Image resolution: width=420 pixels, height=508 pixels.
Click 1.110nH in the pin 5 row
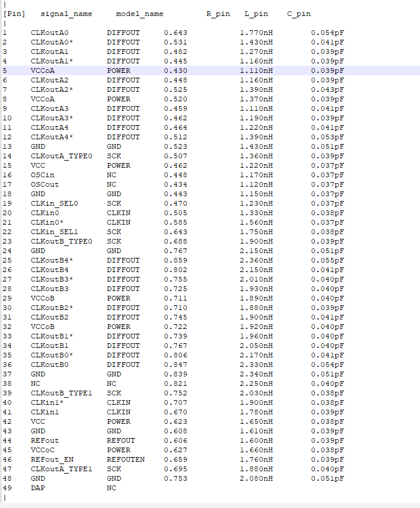(x=256, y=71)
